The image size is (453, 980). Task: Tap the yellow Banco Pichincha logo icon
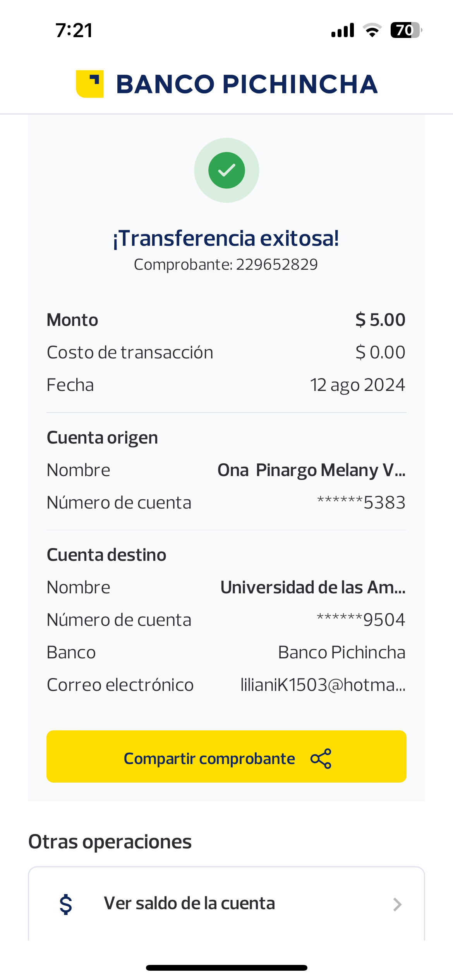(x=90, y=84)
